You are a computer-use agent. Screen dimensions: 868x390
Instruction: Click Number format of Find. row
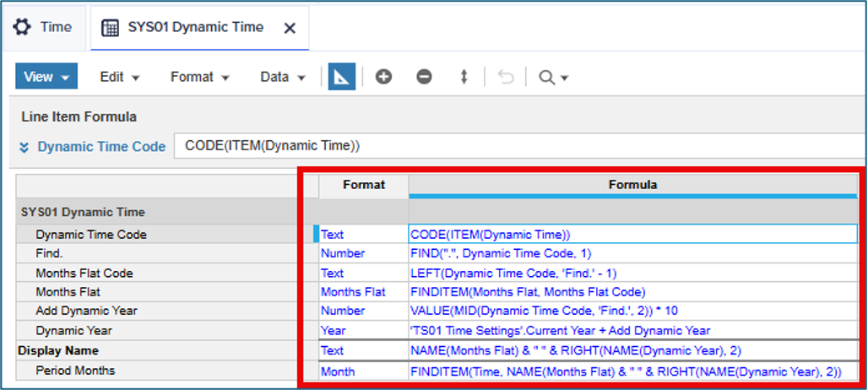tap(364, 254)
